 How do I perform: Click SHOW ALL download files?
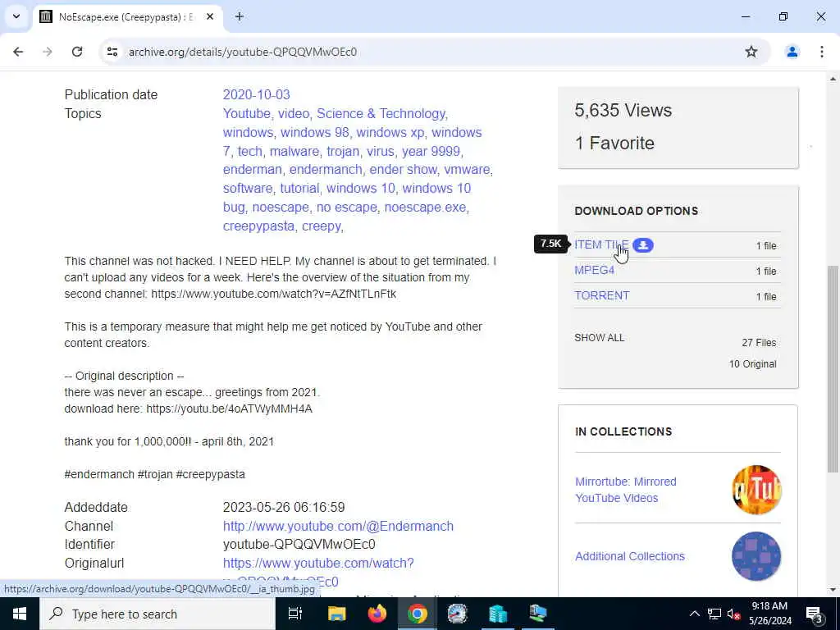(x=599, y=337)
